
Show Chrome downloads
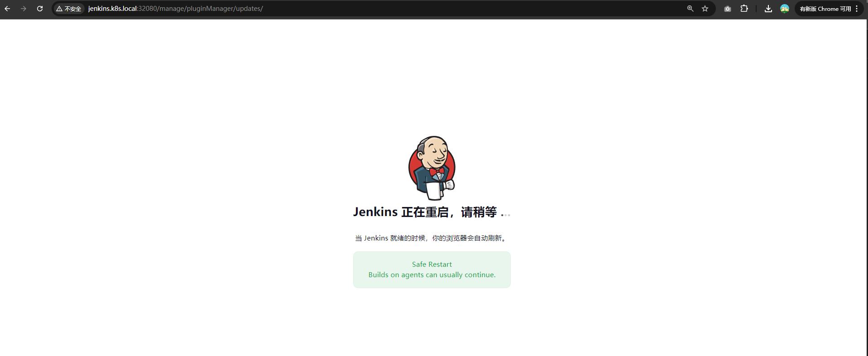pyautogui.click(x=768, y=9)
